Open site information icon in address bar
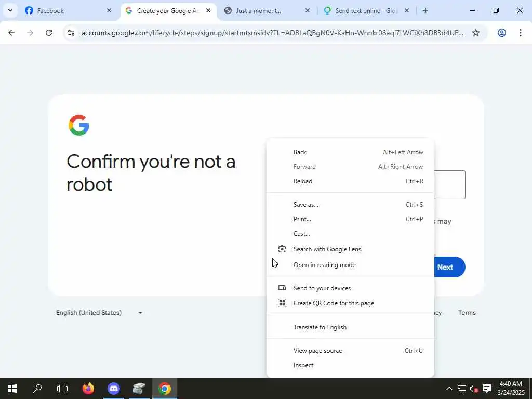532x399 pixels. coord(71,33)
